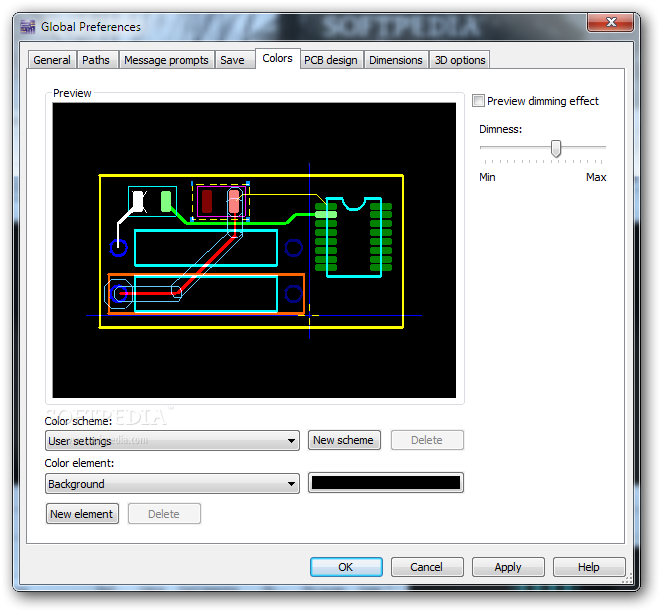The height and width of the screenshot is (612, 661).
Task: Open Help for this dialog
Action: pyautogui.click(x=589, y=567)
